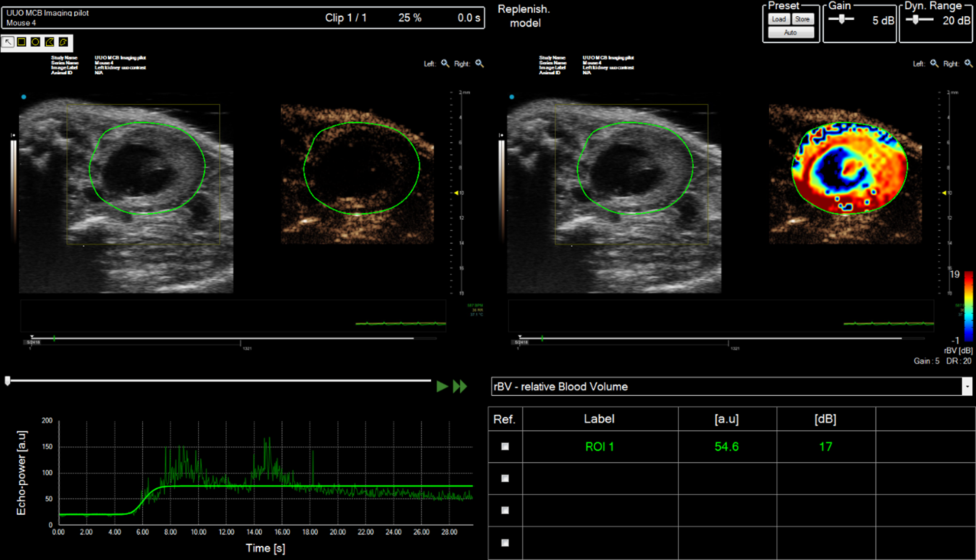Select the rectangle ROI tool
This screenshot has height=560, width=976.
click(x=22, y=42)
